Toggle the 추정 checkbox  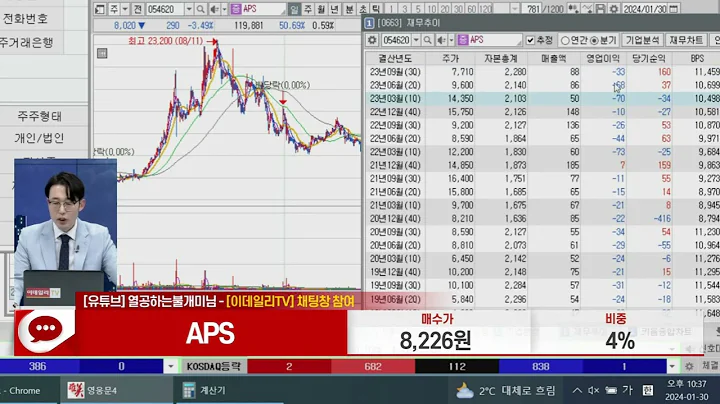tap(531, 40)
